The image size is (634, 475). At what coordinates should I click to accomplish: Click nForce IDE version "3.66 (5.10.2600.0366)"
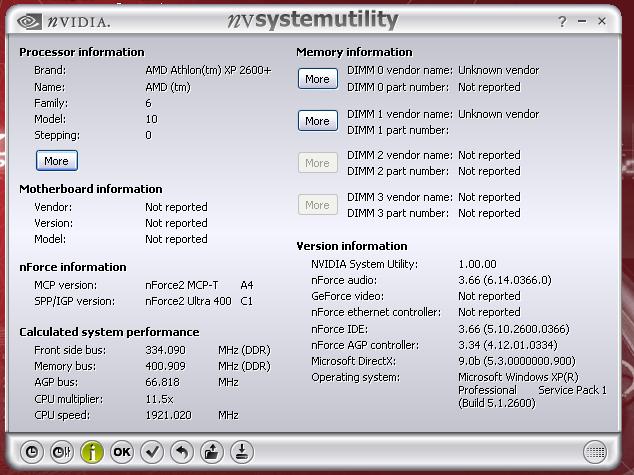pyautogui.click(x=514, y=329)
